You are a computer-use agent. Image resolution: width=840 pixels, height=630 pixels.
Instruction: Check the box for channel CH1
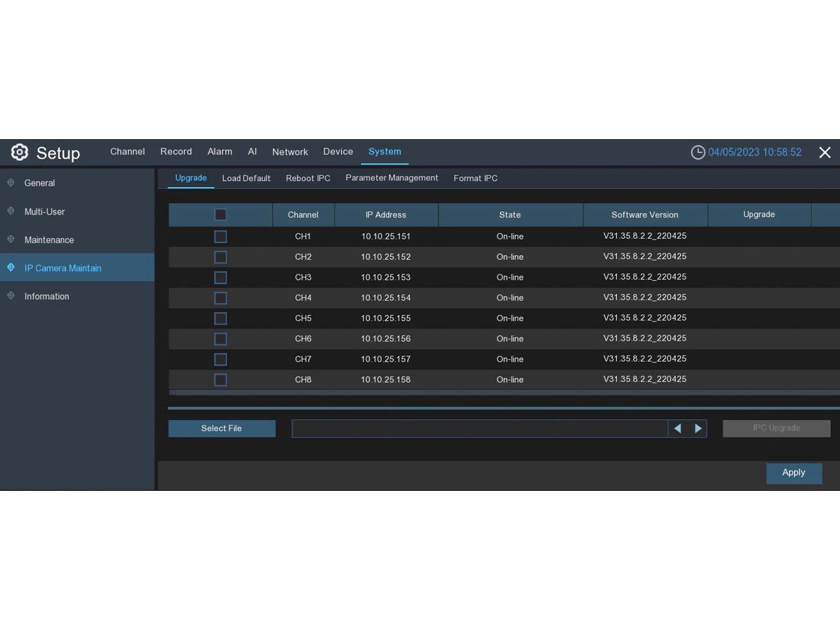tap(220, 236)
